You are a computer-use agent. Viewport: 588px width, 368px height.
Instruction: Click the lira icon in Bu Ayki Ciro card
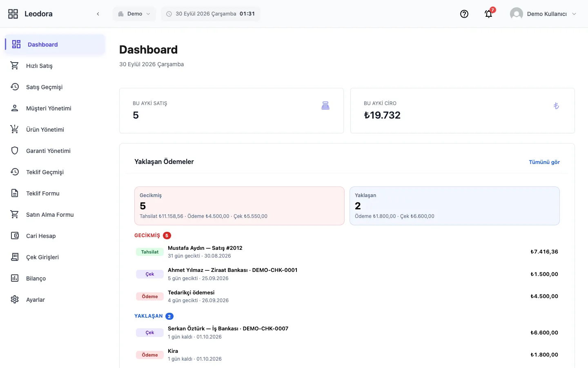556,105
